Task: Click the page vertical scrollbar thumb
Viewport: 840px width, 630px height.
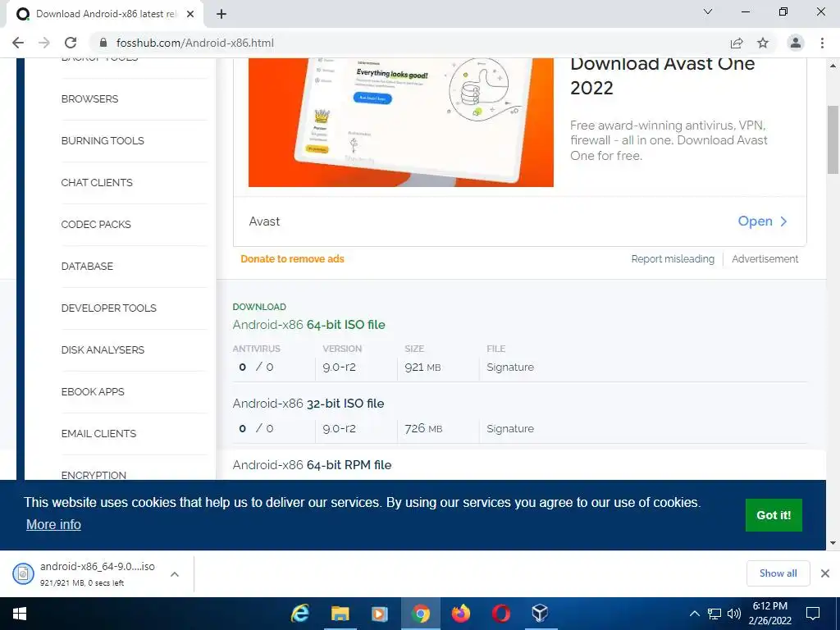Action: [833, 139]
